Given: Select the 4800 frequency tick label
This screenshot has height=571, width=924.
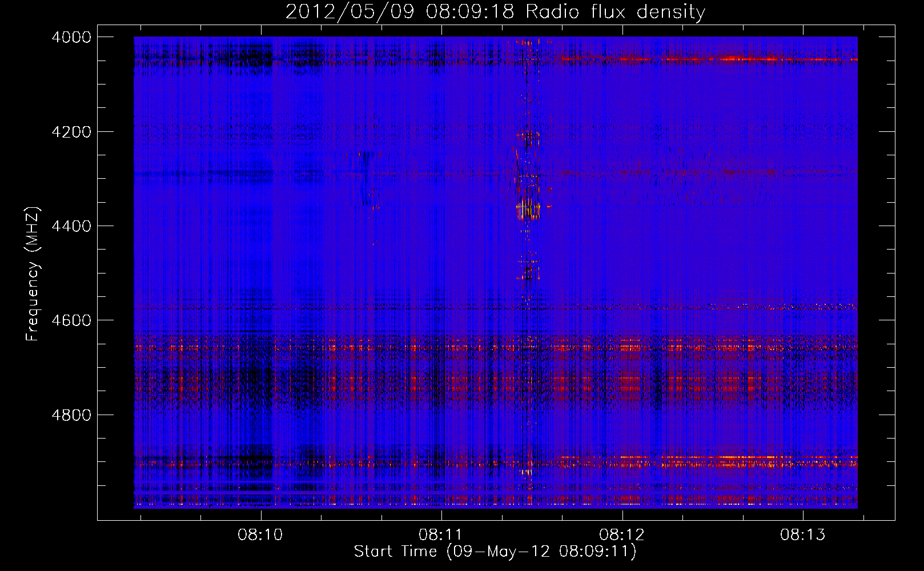Looking at the screenshot, I should pos(71,415).
